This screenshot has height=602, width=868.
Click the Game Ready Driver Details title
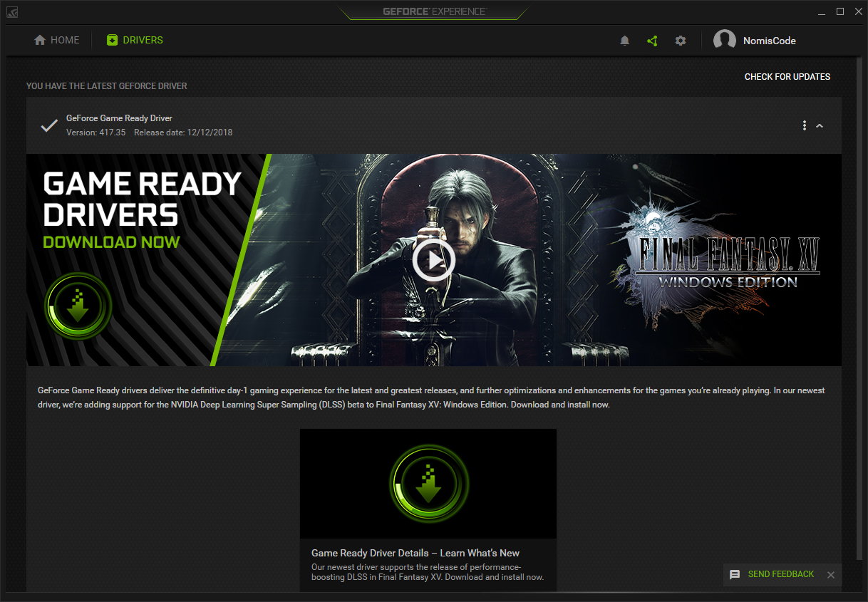415,553
